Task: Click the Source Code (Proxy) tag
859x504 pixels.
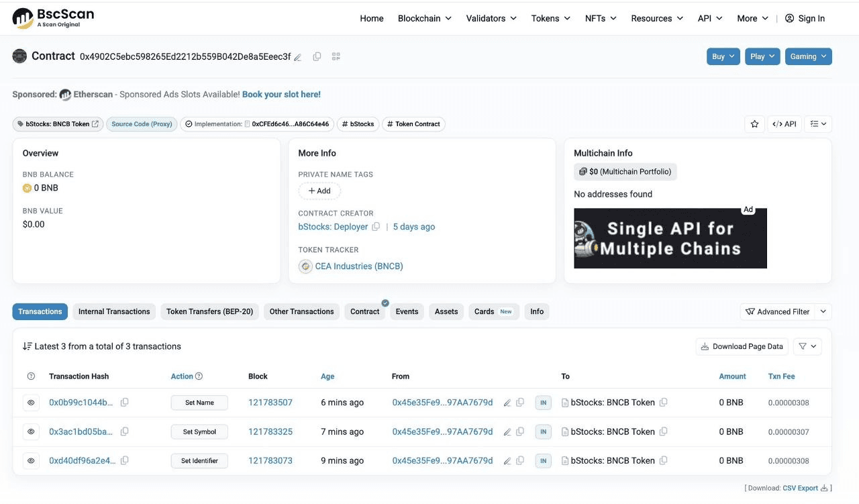Action: tap(142, 124)
